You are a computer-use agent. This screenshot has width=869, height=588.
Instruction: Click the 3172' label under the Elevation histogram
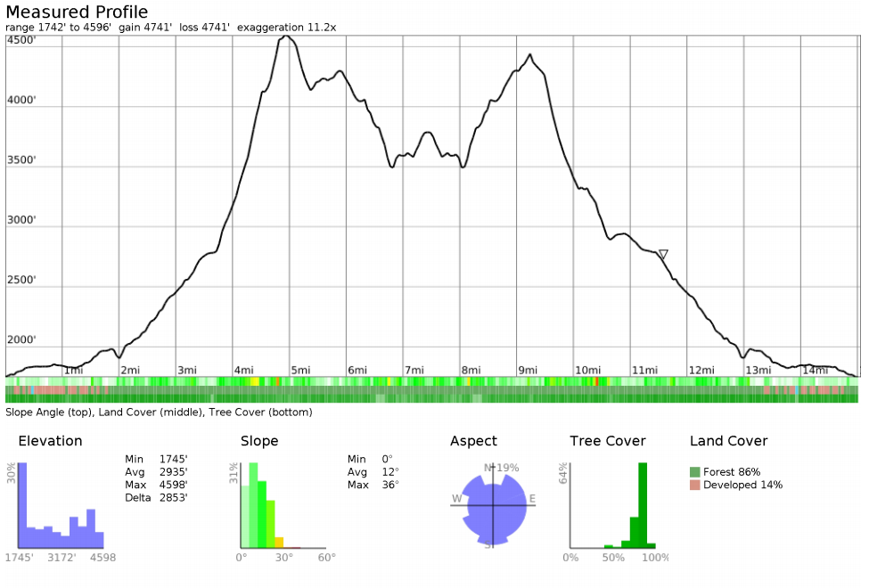pyautogui.click(x=61, y=558)
